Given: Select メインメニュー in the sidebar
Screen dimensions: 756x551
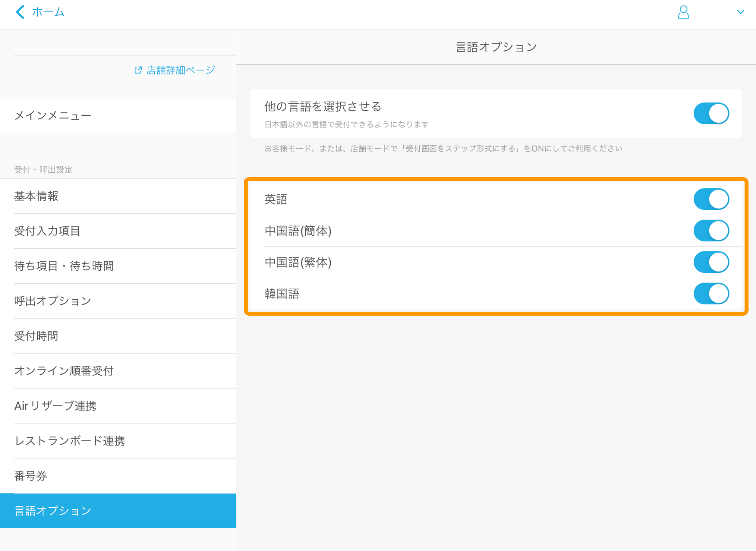Looking at the screenshot, I should coord(54,115).
